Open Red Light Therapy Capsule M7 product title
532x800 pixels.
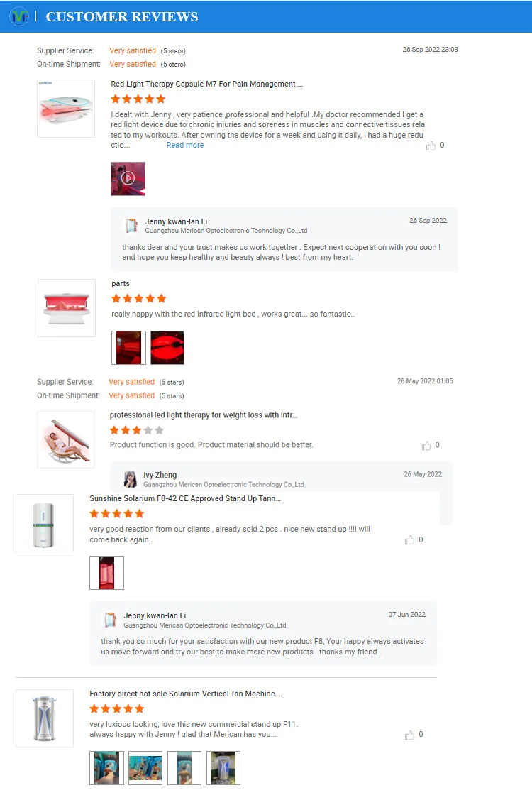[x=206, y=84]
